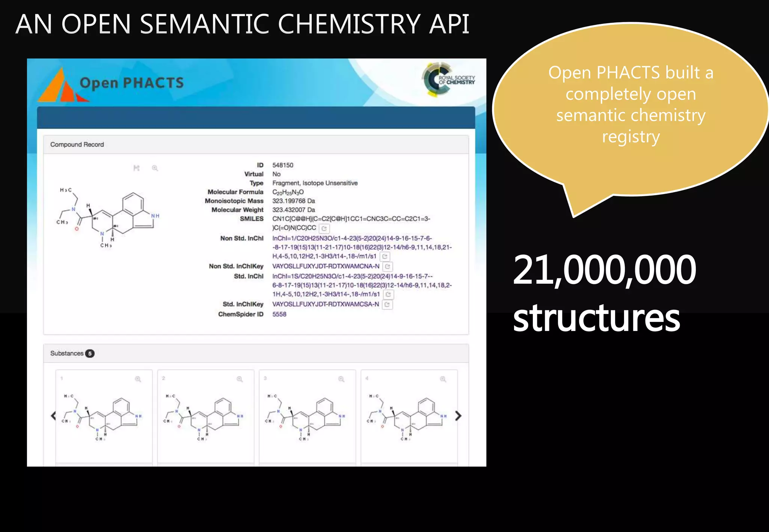Zoom substance 1 structure thumbnail
This screenshot has width=769, height=532.
coord(138,379)
